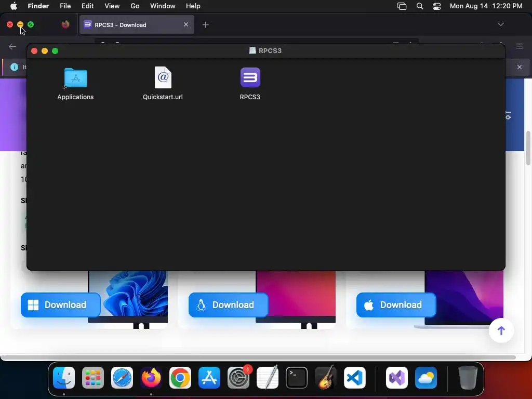532x399 pixels.
Task: Open Visual Studio purple icon in Dock
Action: [x=397, y=378]
